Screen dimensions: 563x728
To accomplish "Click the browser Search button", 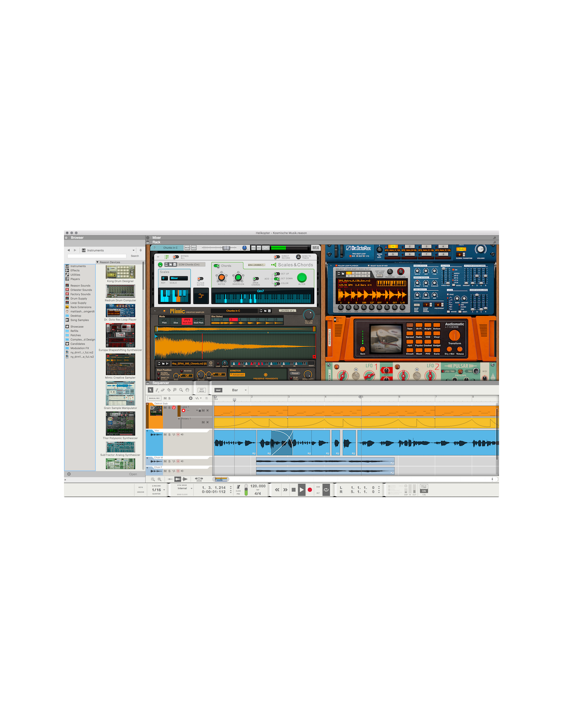I will (x=135, y=256).
